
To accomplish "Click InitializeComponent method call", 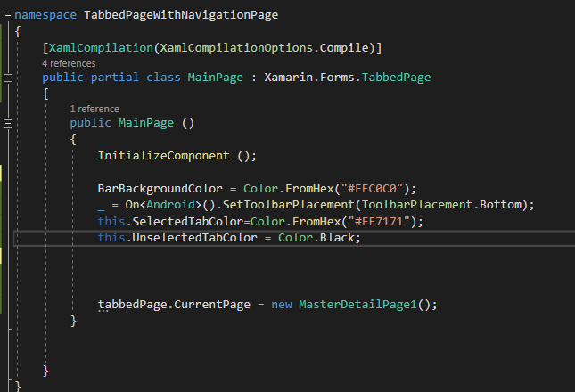I will coord(163,156).
